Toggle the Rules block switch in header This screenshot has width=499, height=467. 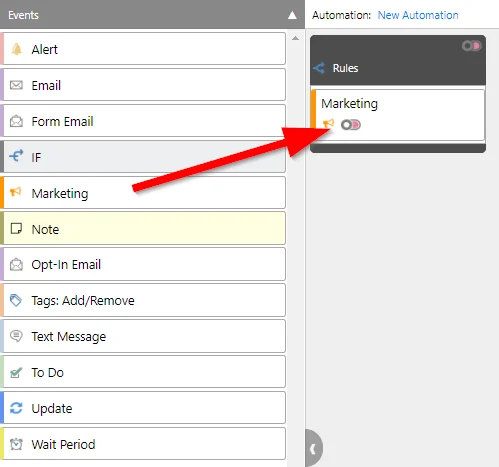coord(471,46)
